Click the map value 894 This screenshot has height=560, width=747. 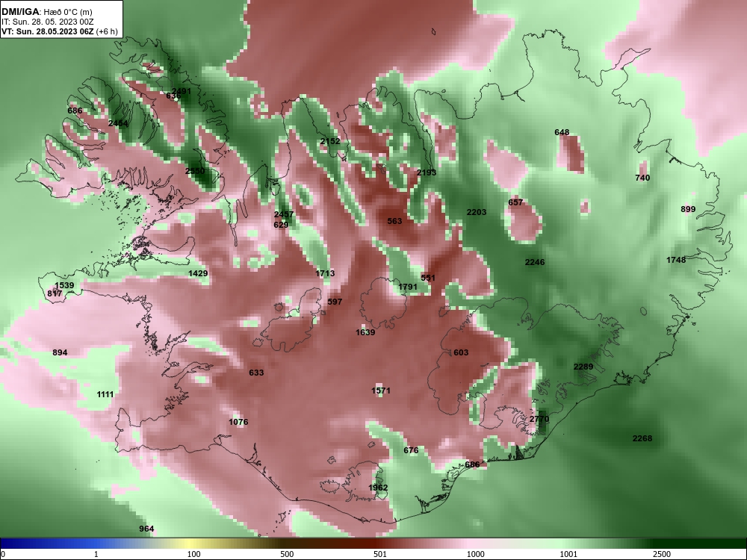pyautogui.click(x=60, y=352)
